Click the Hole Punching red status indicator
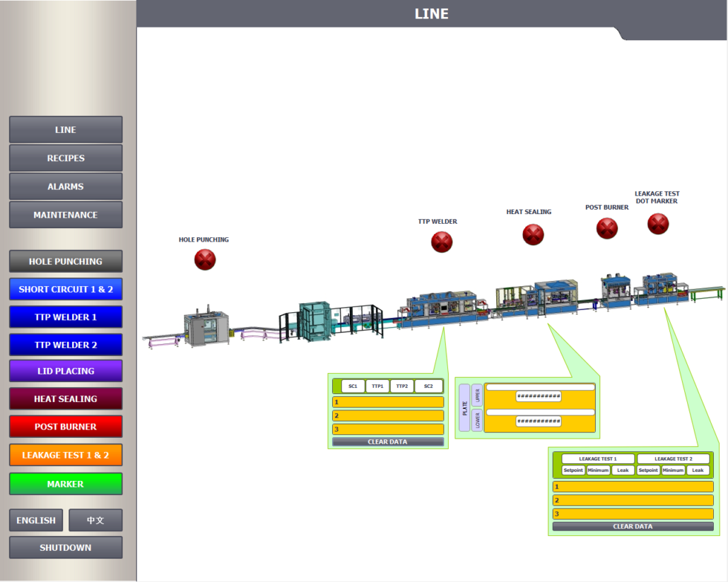Viewport: 728px width, 582px height. [x=205, y=260]
